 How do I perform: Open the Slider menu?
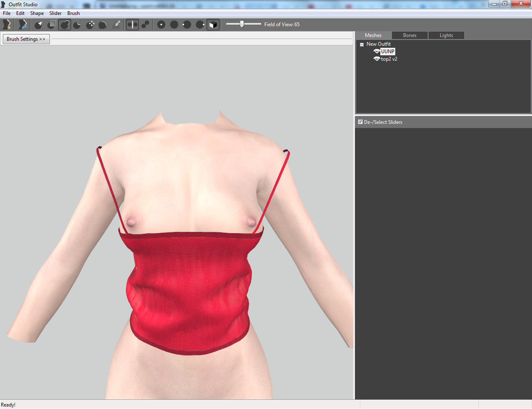tap(55, 13)
